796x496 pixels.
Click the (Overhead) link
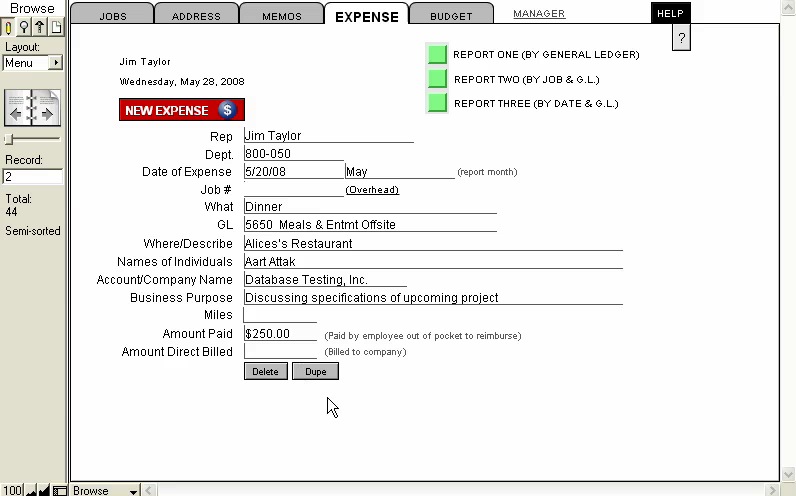[372, 190]
